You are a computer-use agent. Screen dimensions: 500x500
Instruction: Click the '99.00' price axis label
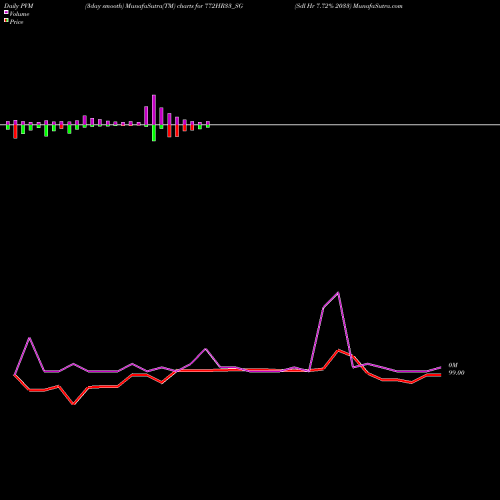456,373
